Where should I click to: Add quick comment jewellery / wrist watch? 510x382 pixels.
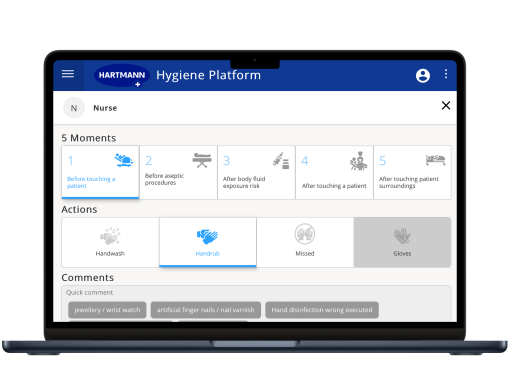pos(107,310)
